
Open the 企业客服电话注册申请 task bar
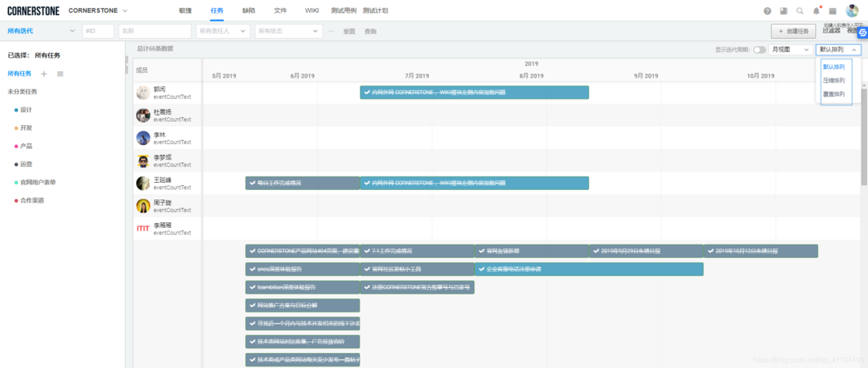pyautogui.click(x=589, y=269)
